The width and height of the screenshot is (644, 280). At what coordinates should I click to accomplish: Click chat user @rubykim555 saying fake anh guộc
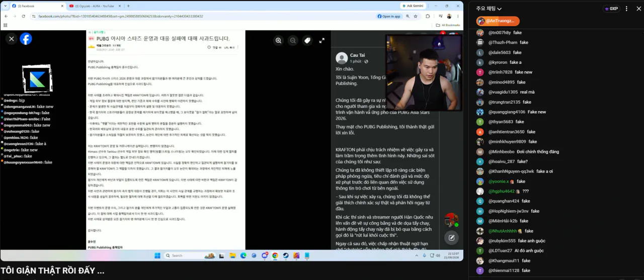pyautogui.click(x=502, y=241)
